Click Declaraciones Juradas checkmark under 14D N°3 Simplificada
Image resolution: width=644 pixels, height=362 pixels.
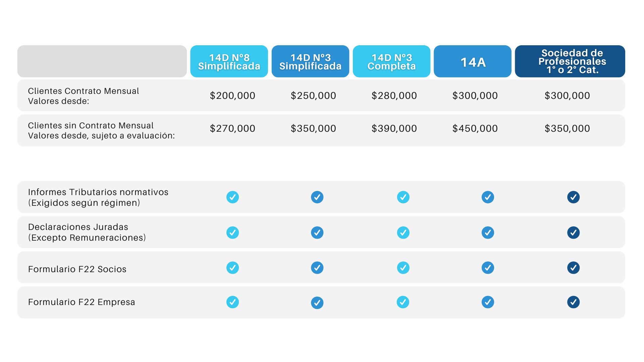coord(317,233)
